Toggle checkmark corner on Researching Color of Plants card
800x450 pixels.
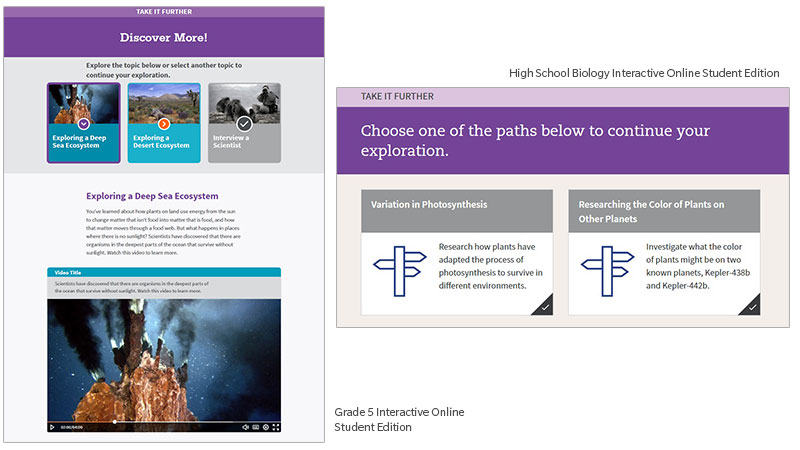point(751,308)
